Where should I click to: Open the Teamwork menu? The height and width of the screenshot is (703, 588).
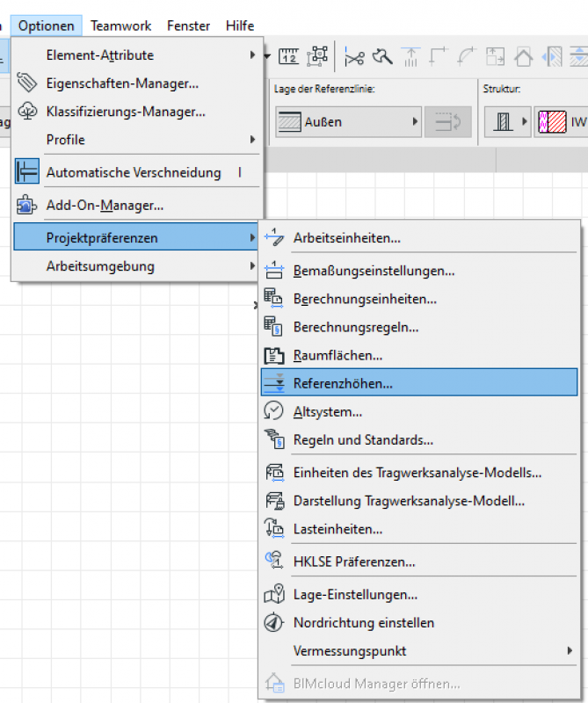tap(121, 26)
